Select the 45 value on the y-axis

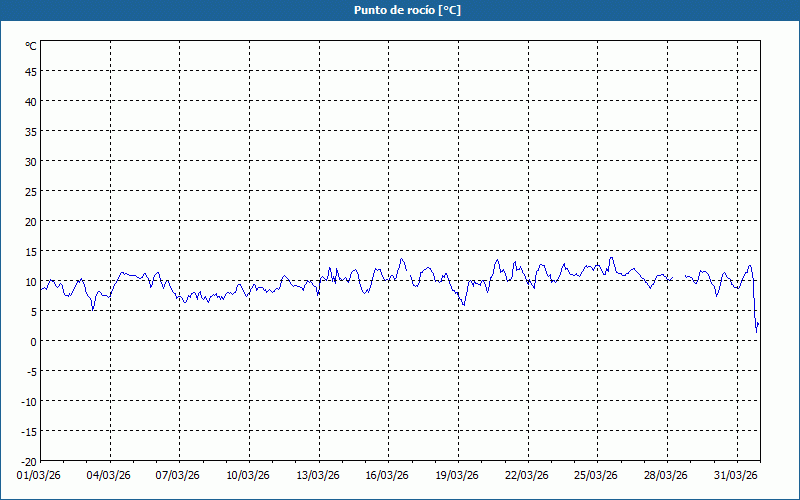tap(31, 71)
